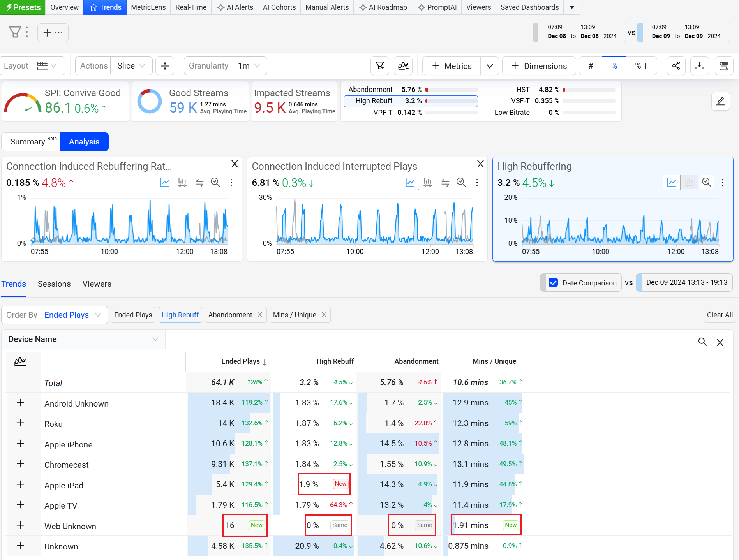Open the Granularity 1m dropdown
739x560 pixels.
point(249,66)
